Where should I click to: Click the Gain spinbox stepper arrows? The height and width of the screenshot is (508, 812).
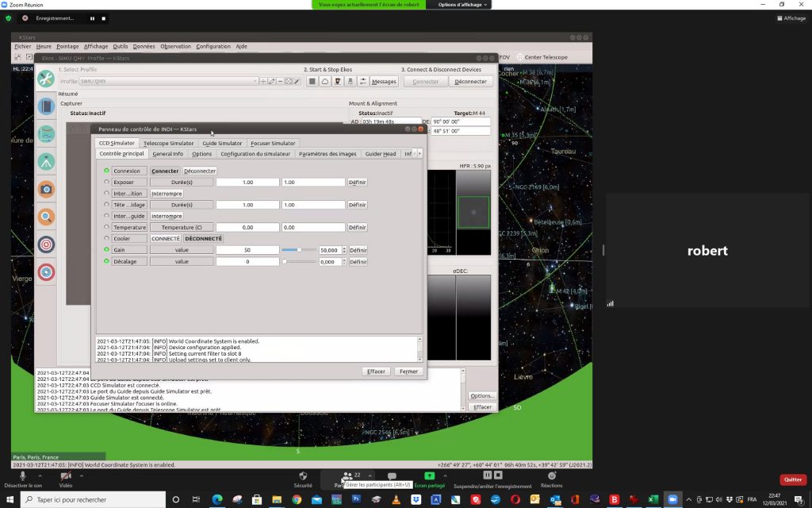344,250
